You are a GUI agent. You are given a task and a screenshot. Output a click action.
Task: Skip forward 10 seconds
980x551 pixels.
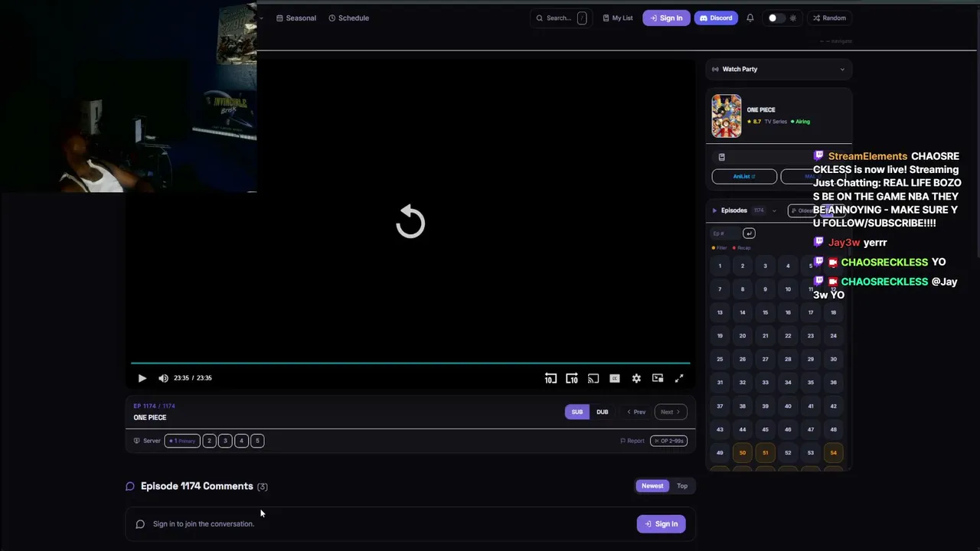[x=572, y=378]
